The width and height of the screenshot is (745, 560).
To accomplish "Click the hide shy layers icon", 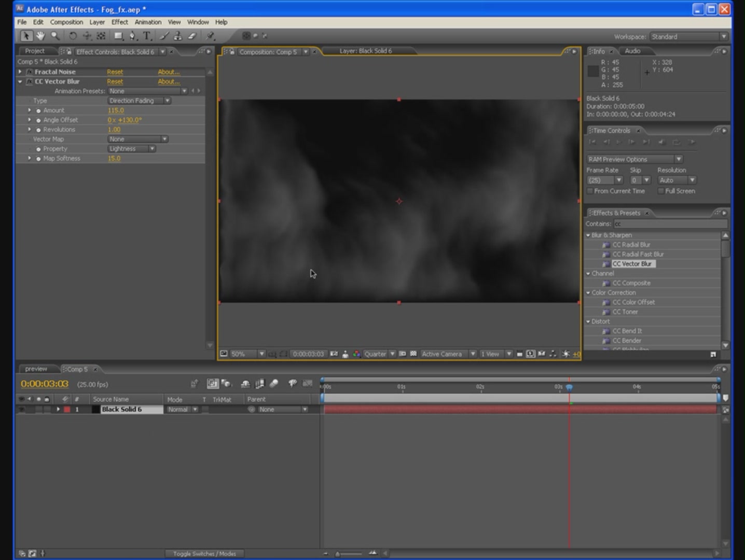I will [245, 384].
